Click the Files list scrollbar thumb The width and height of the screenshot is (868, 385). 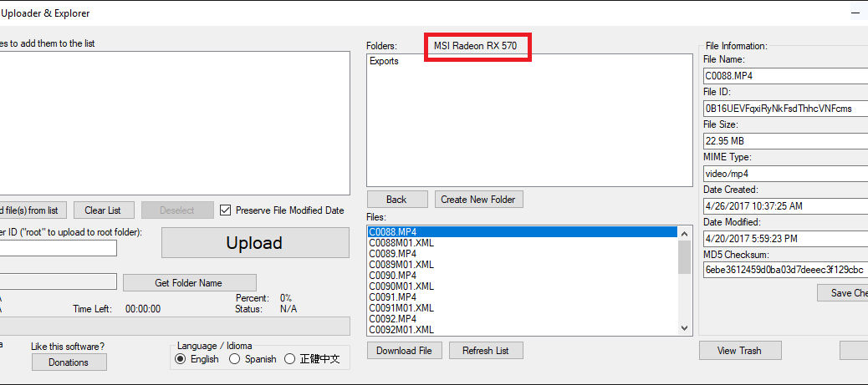685,257
